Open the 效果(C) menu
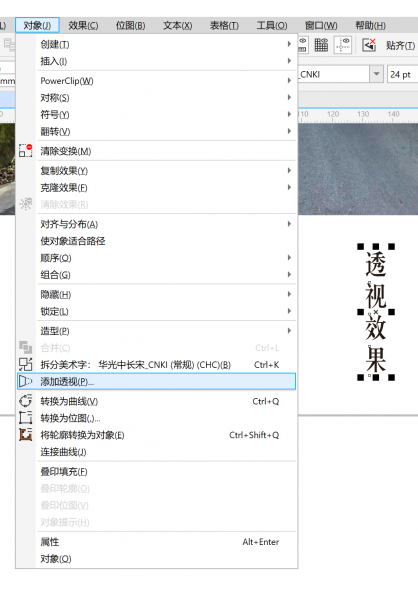Screen dimensions: 418x600 click(83, 26)
